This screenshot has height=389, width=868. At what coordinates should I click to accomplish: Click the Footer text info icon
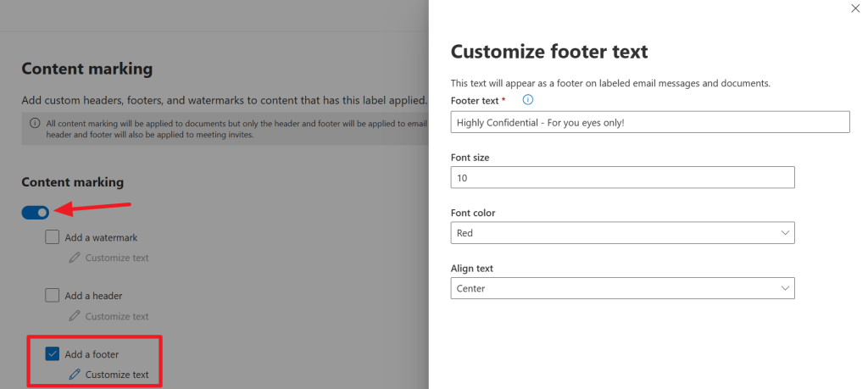coord(527,100)
